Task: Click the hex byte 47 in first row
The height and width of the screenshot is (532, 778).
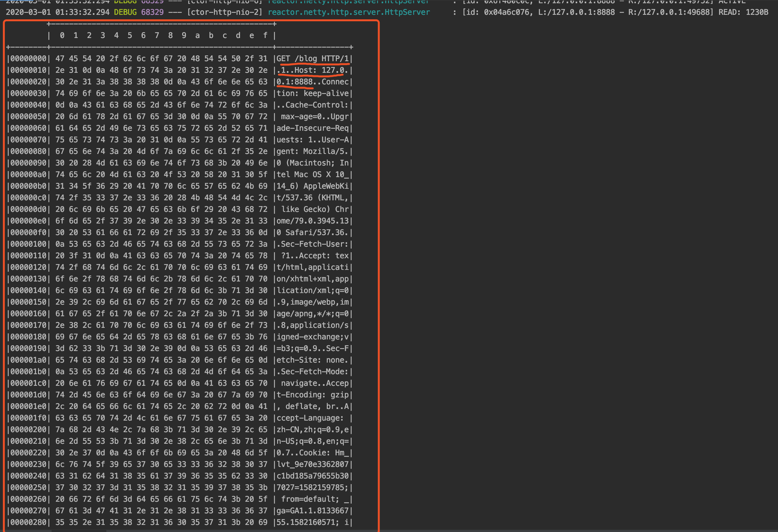Action: (x=60, y=58)
